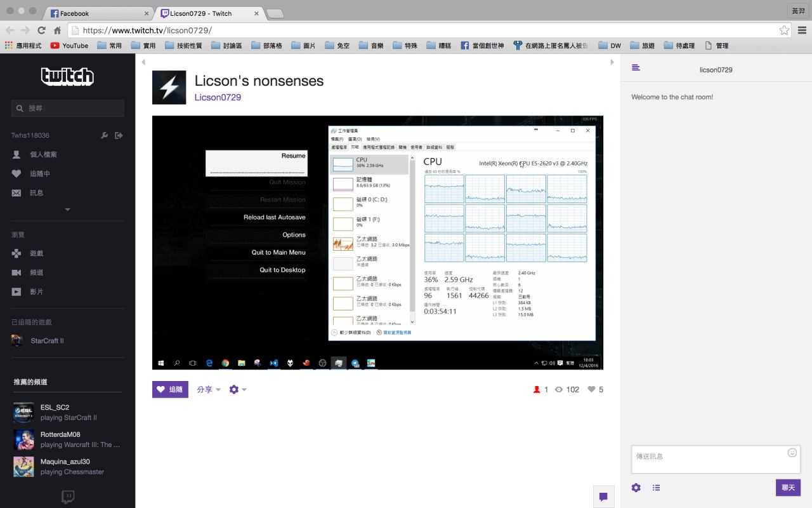Image resolution: width=812 pixels, height=508 pixels.
Task: Open the Licson0729 channel link
Action: point(218,97)
